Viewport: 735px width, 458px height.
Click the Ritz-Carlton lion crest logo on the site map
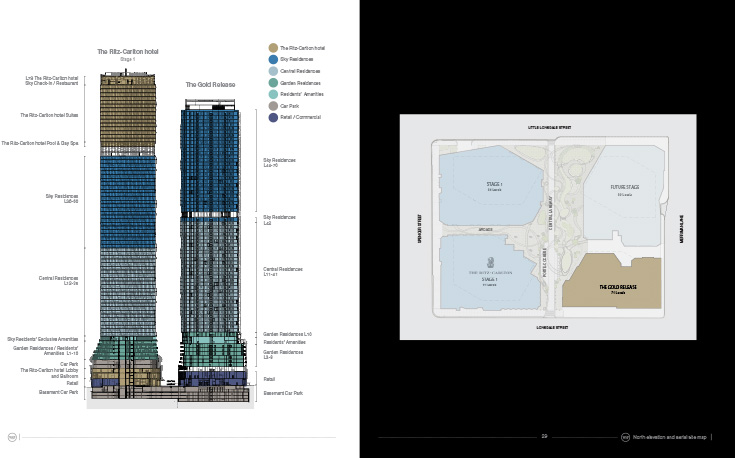coord(490,262)
